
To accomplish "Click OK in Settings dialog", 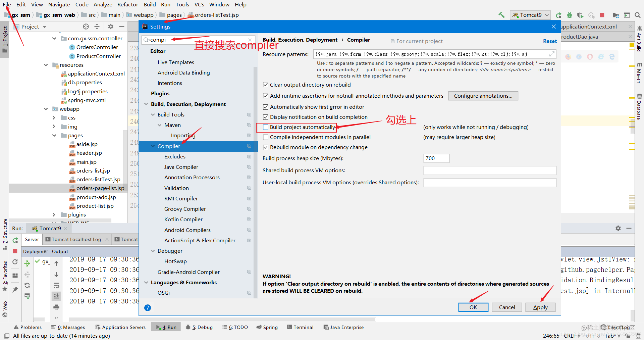I will pyautogui.click(x=473, y=307).
